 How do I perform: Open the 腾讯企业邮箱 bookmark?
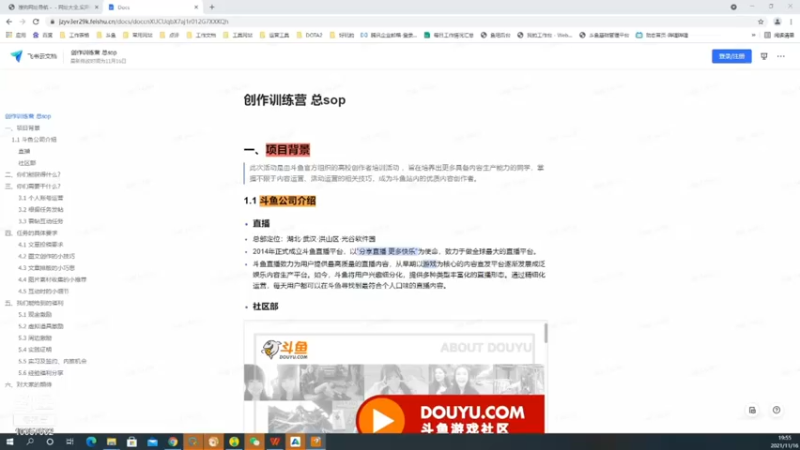(388, 35)
